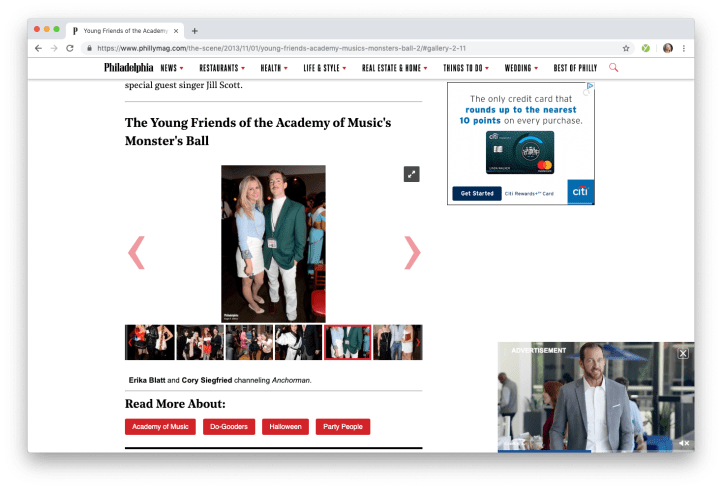Viewport: 722px width, 489px height.
Task: Expand the gallery photo to fullscreen
Action: click(x=411, y=174)
